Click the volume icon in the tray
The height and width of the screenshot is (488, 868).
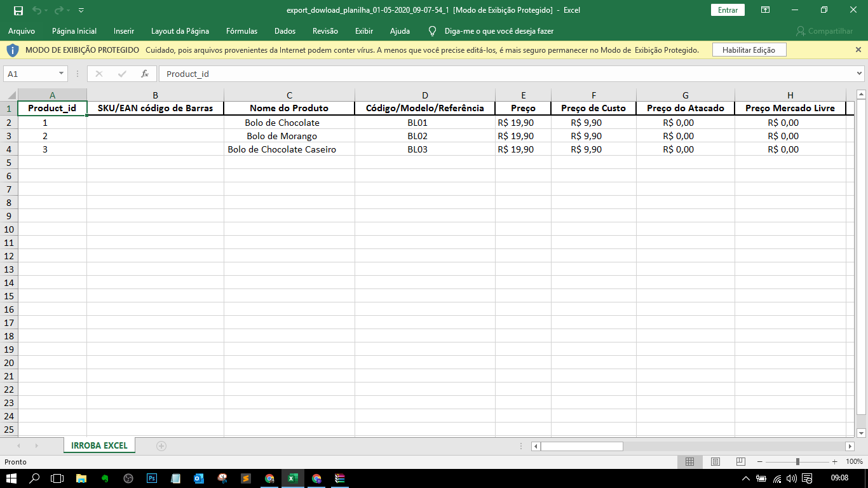[792, 478]
